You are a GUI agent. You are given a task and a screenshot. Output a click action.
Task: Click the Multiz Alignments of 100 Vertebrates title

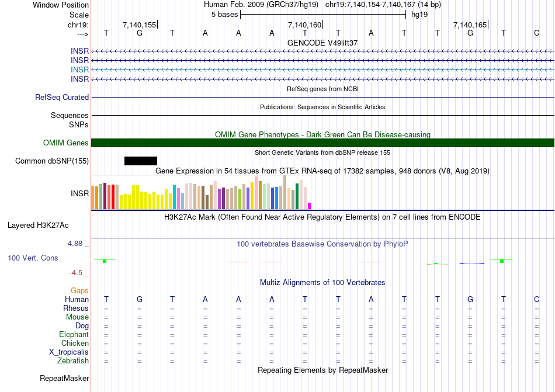[322, 282]
